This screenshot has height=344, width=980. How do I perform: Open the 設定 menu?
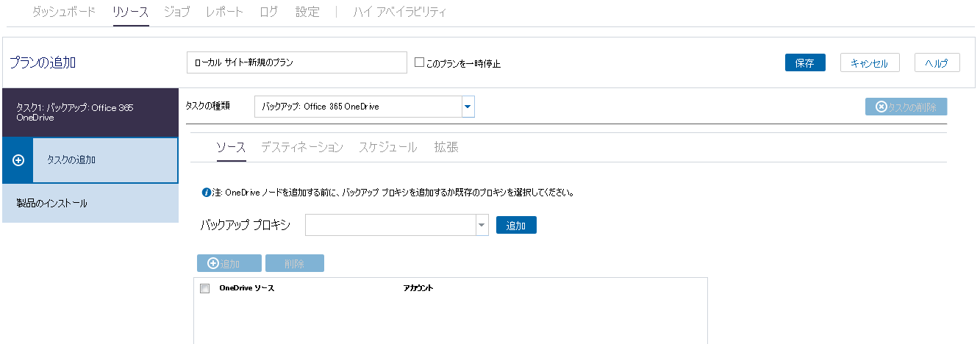coord(307,12)
